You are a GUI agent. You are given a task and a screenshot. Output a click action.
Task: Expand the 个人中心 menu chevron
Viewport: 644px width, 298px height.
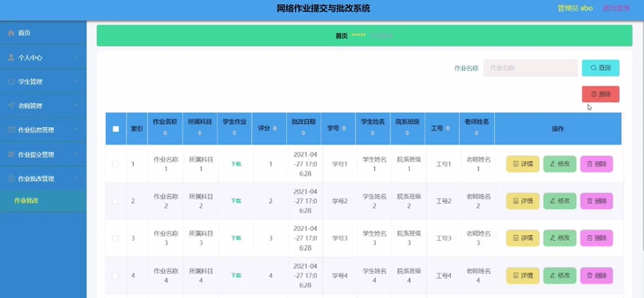click(76, 57)
